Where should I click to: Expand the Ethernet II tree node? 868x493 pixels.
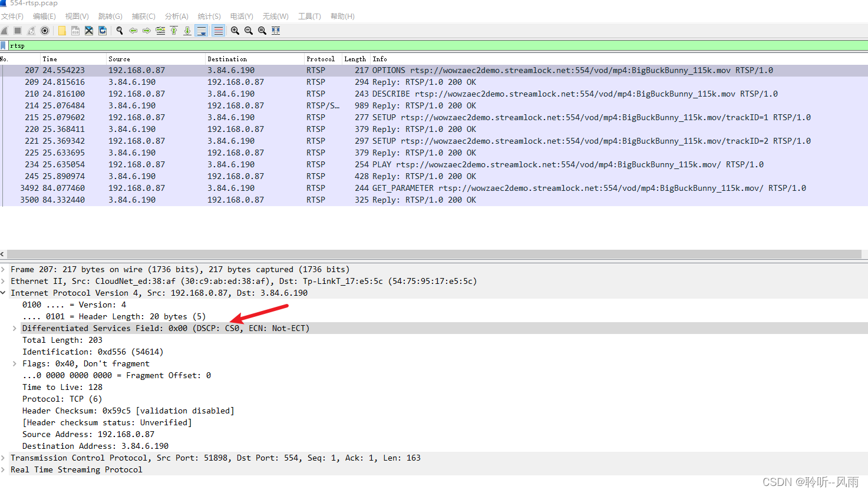click(4, 281)
